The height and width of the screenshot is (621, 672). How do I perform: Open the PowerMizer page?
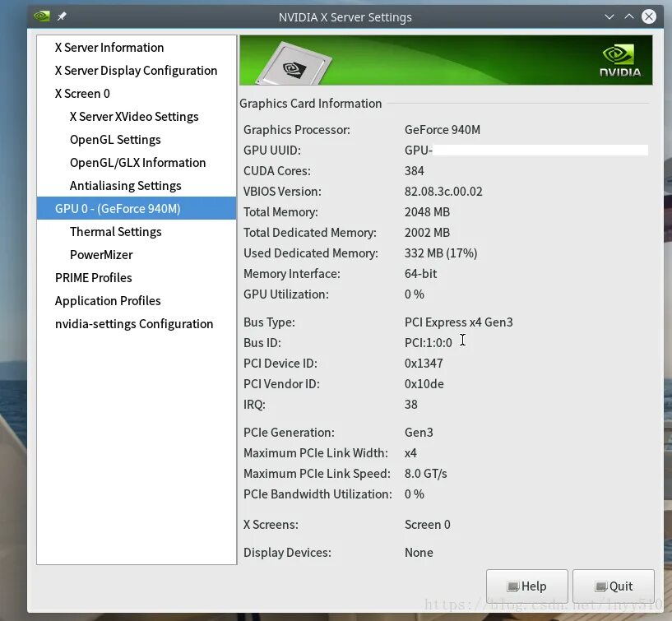click(101, 255)
